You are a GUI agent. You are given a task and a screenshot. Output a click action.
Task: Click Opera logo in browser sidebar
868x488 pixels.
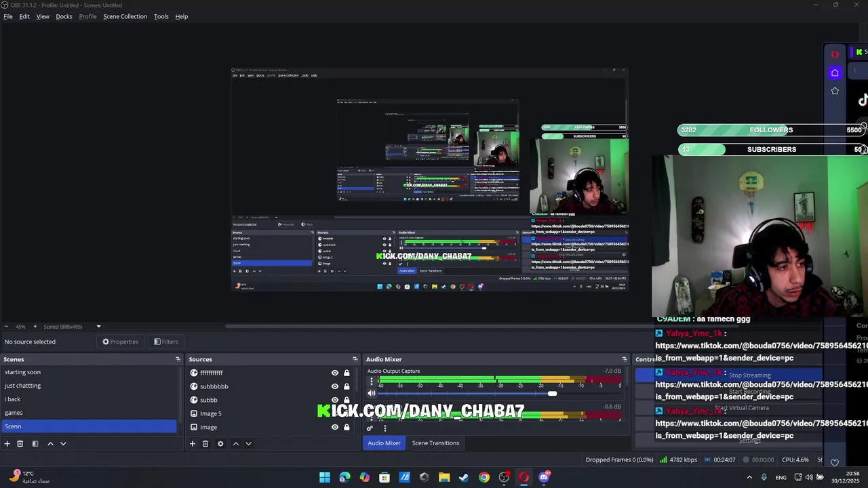pos(835,55)
